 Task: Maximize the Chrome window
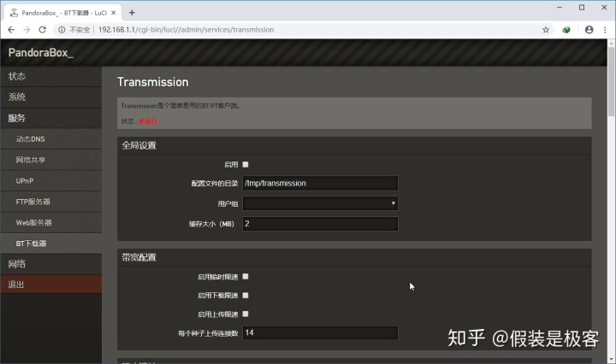point(582,8)
